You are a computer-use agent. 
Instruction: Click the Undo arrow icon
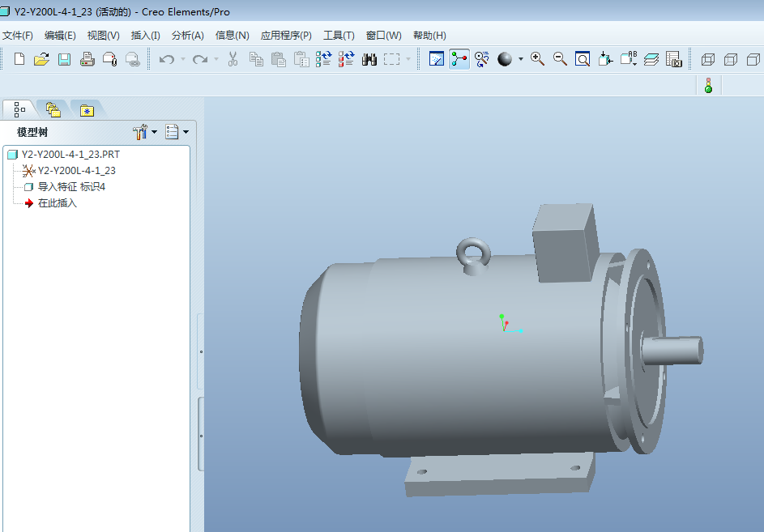coord(167,59)
